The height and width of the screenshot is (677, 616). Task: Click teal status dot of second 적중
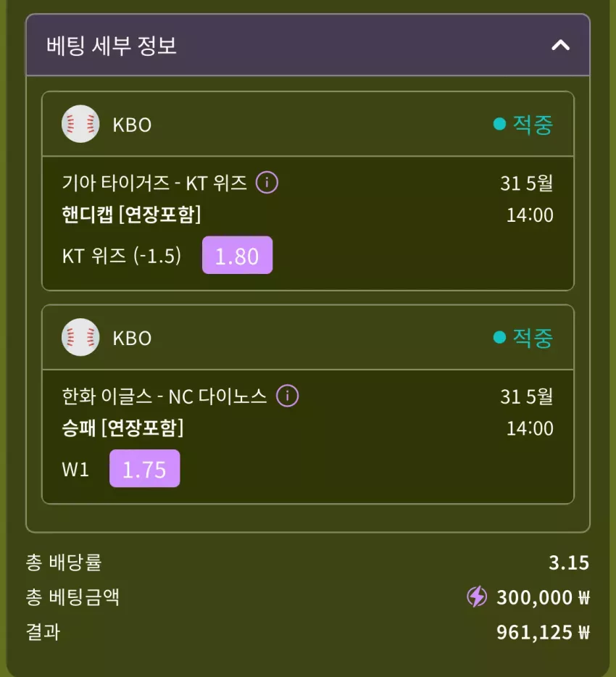499,337
